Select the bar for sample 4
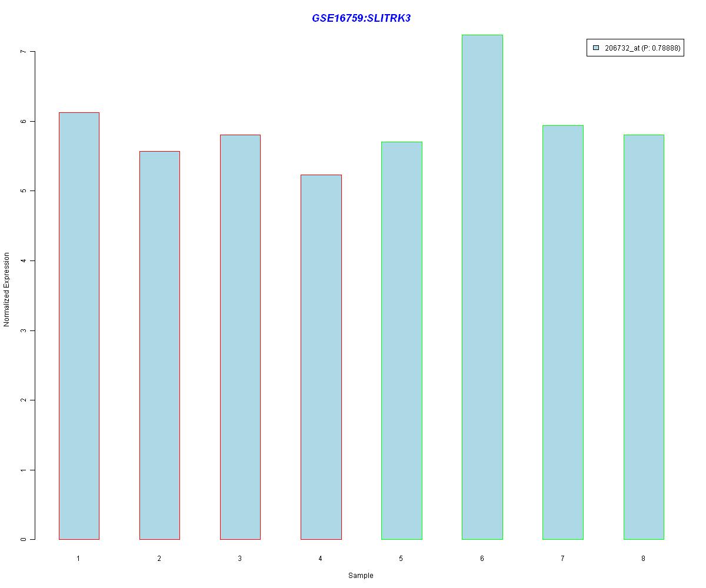This screenshot has width=706, height=588. point(321,357)
